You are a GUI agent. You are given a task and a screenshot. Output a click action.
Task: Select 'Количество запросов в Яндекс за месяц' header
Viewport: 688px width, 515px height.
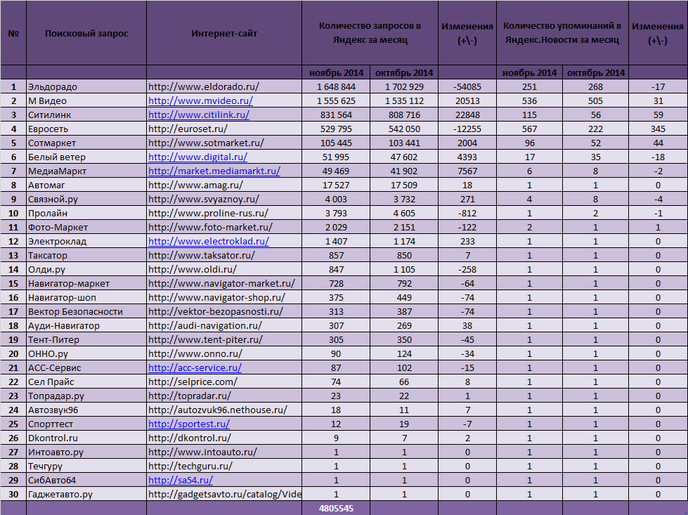(x=370, y=33)
